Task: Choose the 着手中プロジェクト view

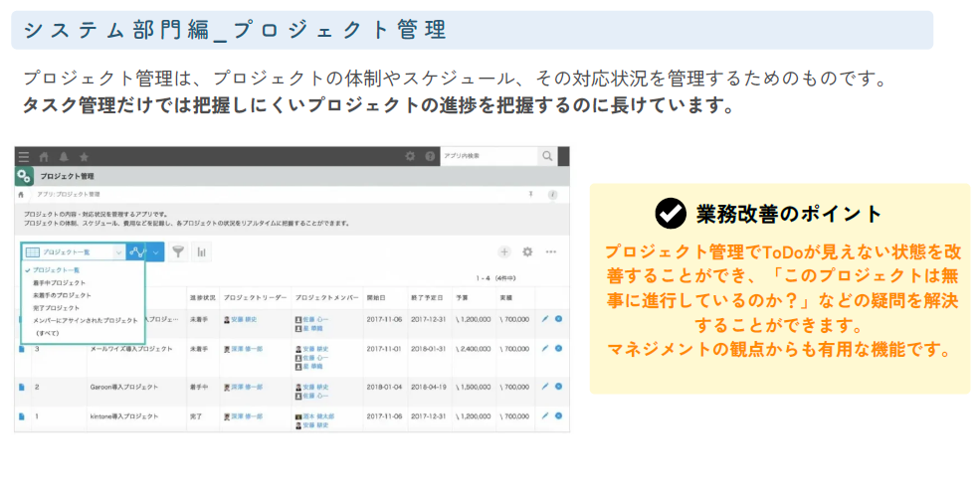Action: tap(60, 283)
